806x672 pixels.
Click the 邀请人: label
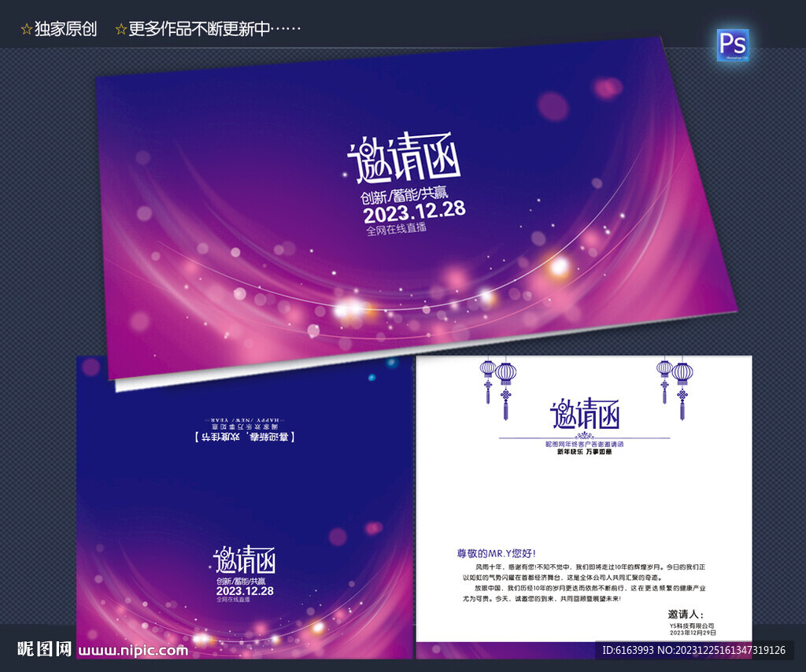click(686, 614)
